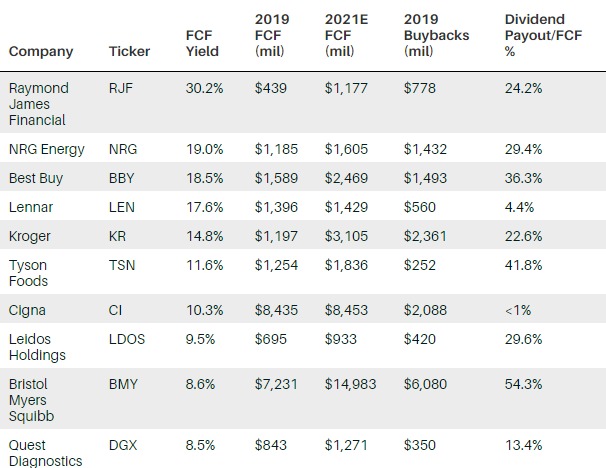Select the Raymond James Financial company cell
Viewport: 606px width, 468px height.
pyautogui.click(x=39, y=104)
